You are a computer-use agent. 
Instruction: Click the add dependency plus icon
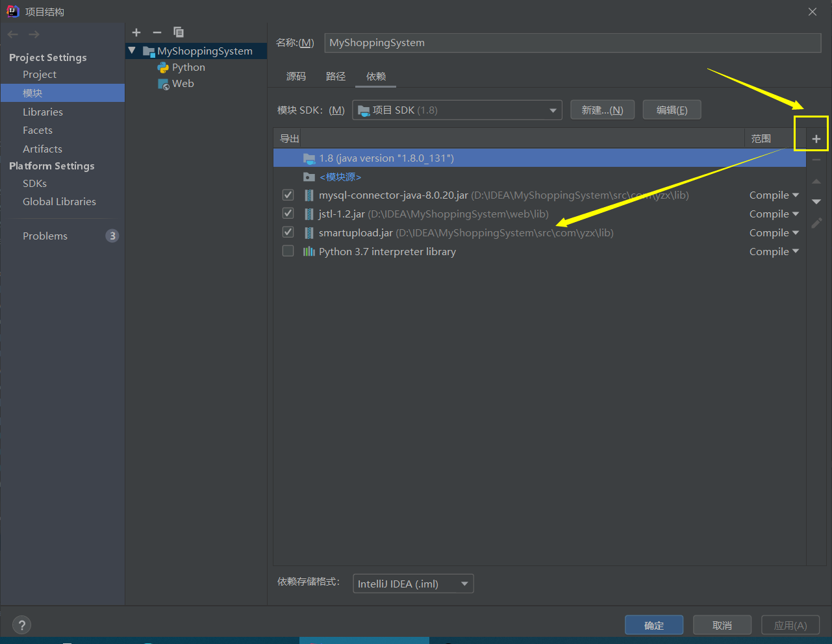[816, 138]
